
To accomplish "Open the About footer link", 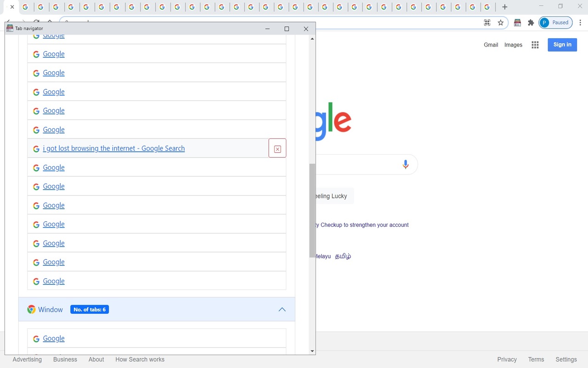I will coord(96,360).
